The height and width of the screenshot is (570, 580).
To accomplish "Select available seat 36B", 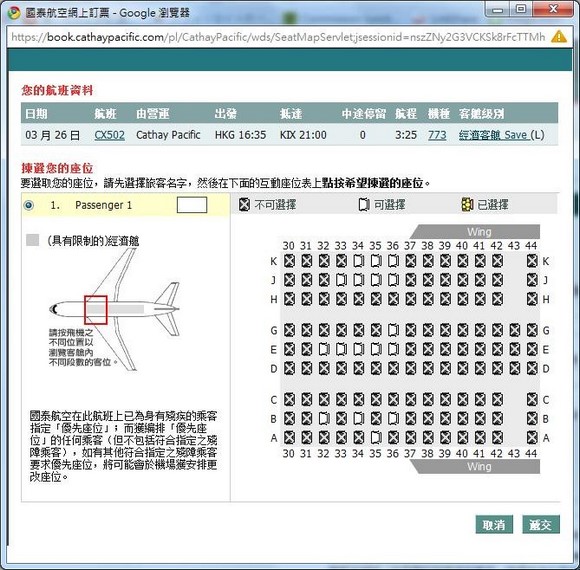I will (393, 418).
